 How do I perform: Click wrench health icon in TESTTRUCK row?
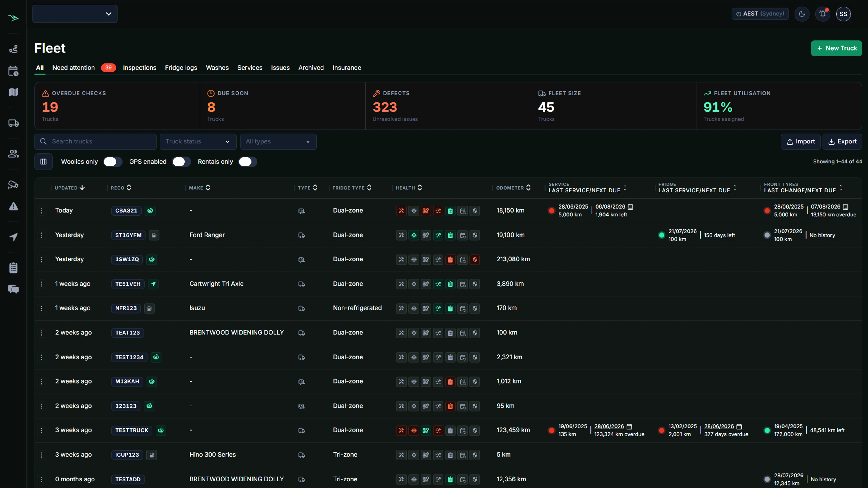(401, 430)
